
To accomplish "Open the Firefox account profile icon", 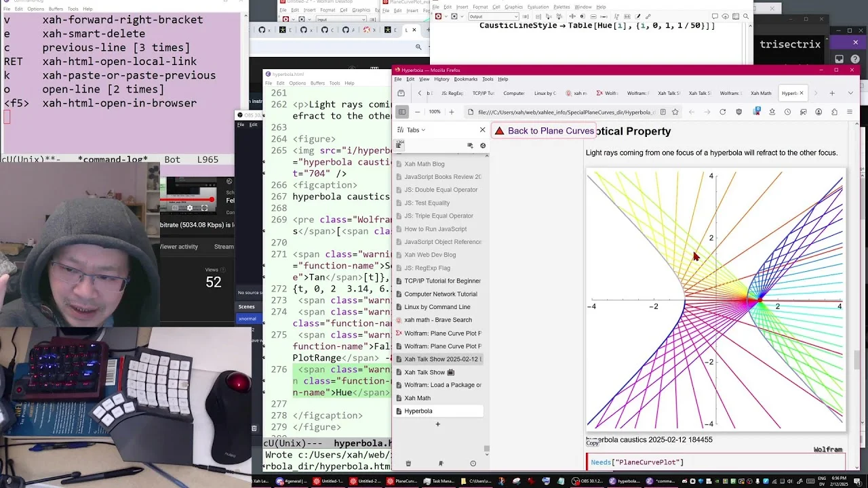I will point(818,112).
